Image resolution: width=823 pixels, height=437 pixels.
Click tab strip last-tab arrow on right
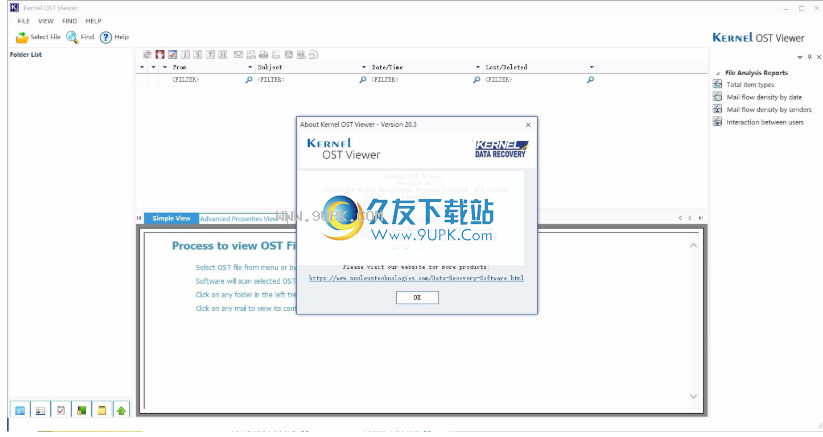pos(701,218)
